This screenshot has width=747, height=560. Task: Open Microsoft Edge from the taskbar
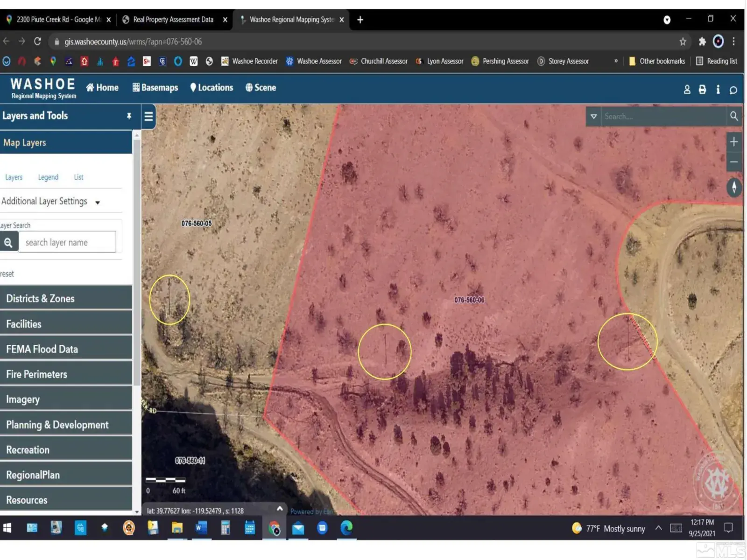pos(346,528)
